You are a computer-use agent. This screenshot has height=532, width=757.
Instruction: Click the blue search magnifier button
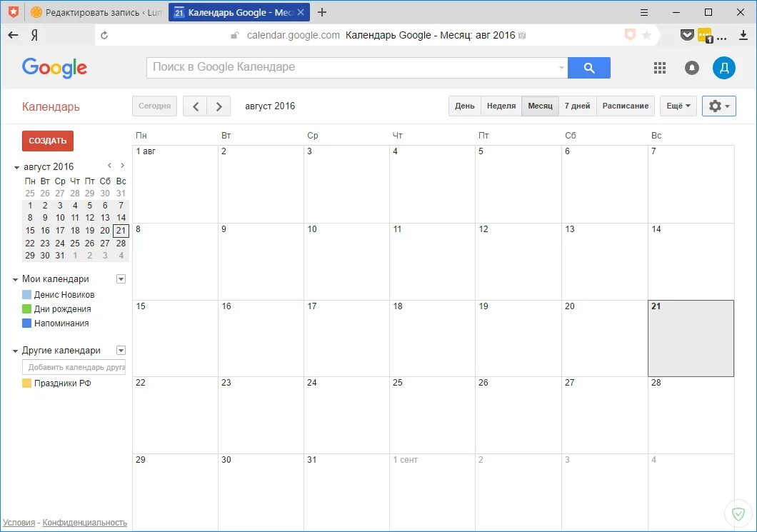point(588,68)
